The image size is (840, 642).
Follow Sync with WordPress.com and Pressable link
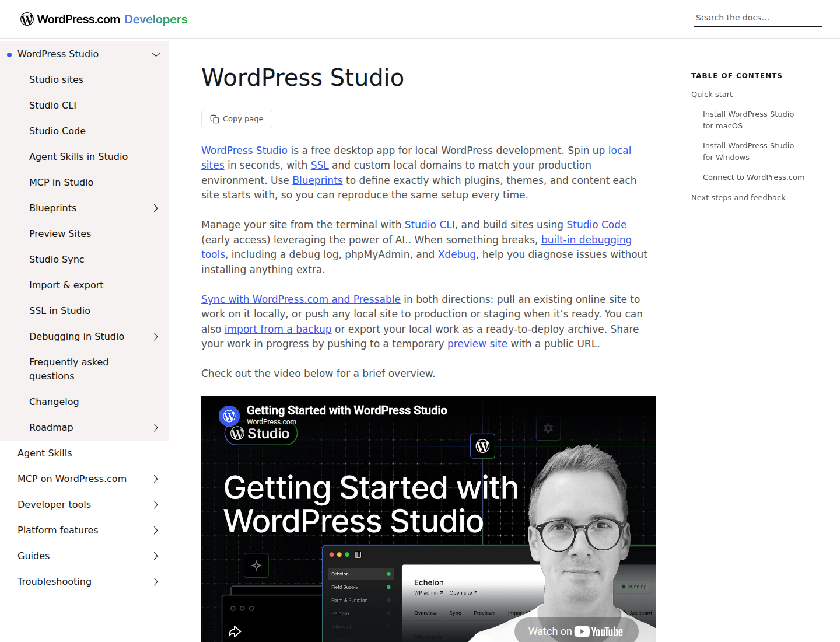click(301, 299)
